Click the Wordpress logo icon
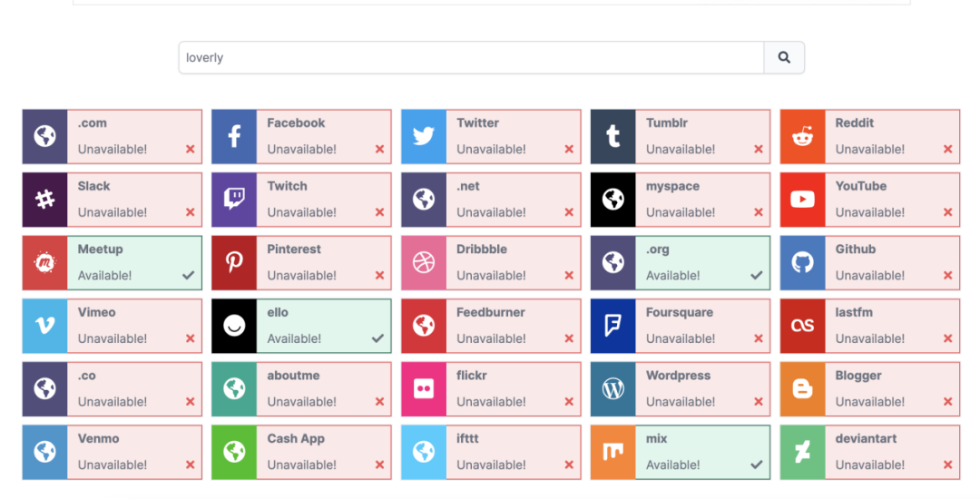The image size is (980, 499). (612, 388)
